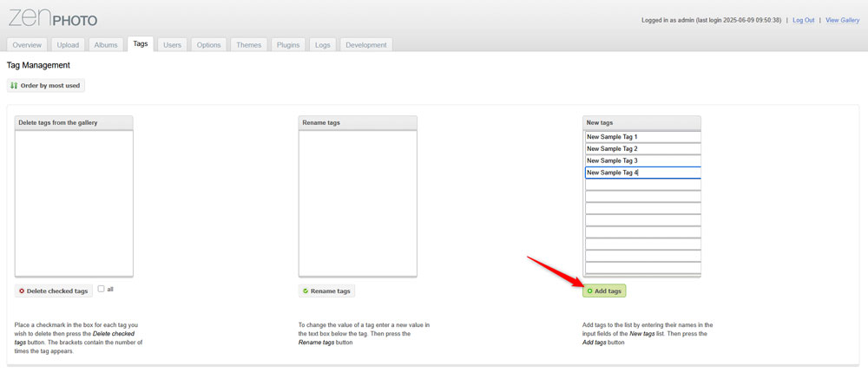Click the 'New Sample Tag 1' input field
Image resolution: width=868 pixels, height=379 pixels.
tap(642, 137)
